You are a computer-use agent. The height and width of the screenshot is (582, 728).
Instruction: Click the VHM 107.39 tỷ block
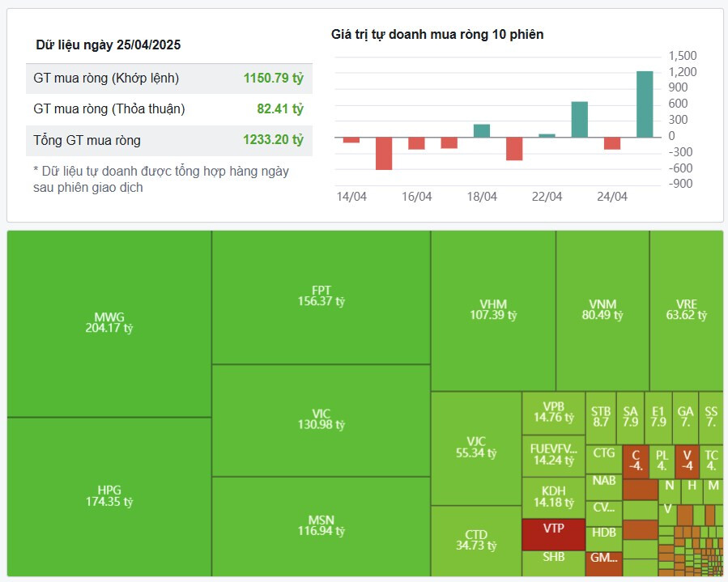tap(492, 310)
